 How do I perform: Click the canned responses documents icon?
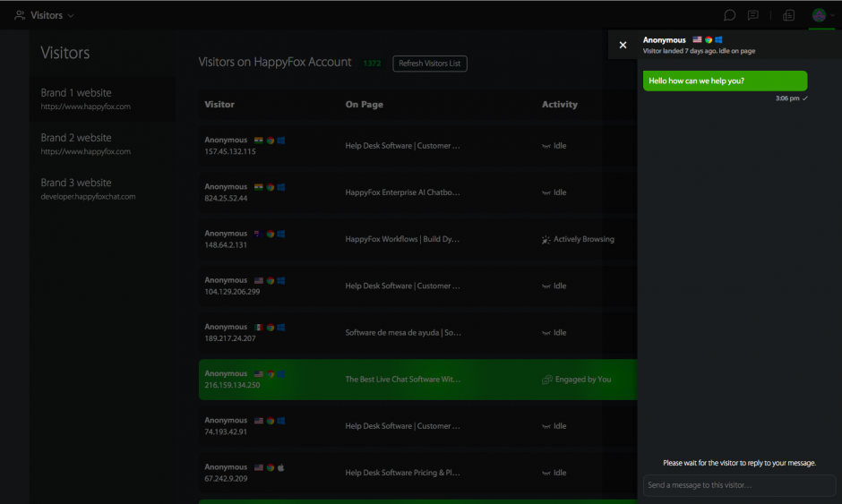click(x=788, y=15)
